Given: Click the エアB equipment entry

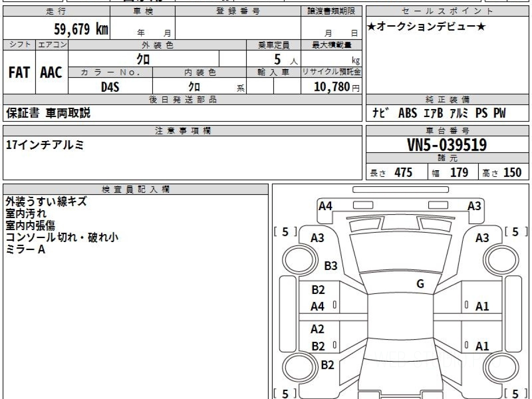Looking at the screenshot, I should click(433, 113).
